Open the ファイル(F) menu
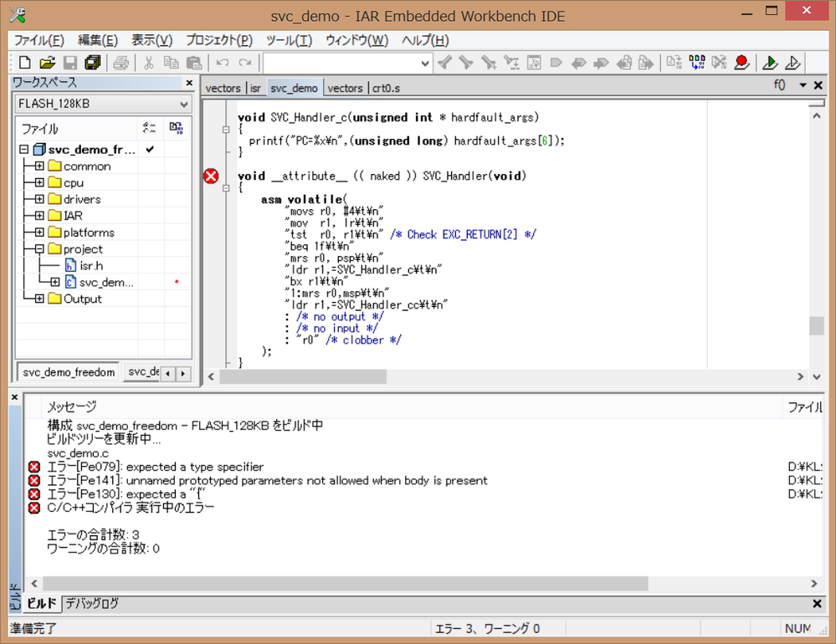The height and width of the screenshot is (644, 836). pyautogui.click(x=38, y=40)
